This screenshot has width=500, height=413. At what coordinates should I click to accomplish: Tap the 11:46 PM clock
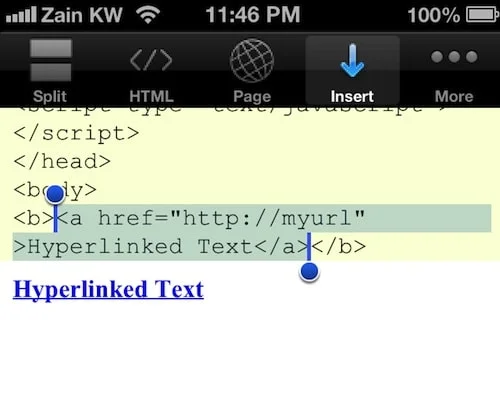(x=253, y=15)
